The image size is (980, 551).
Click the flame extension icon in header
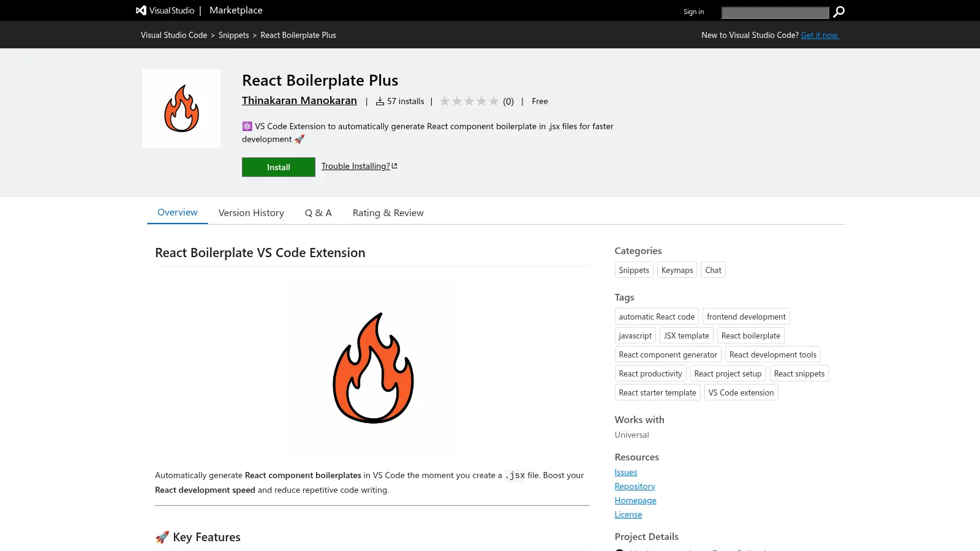pos(181,108)
